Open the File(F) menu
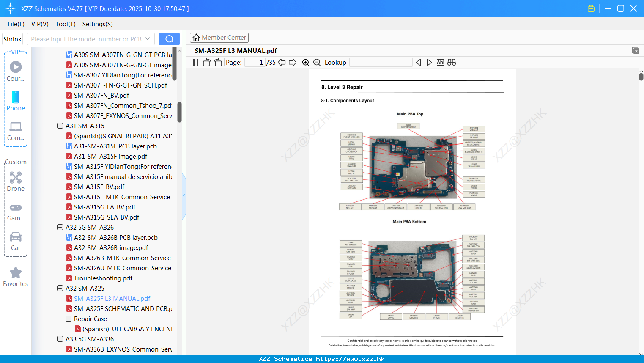This screenshot has height=363, width=644. (16, 24)
